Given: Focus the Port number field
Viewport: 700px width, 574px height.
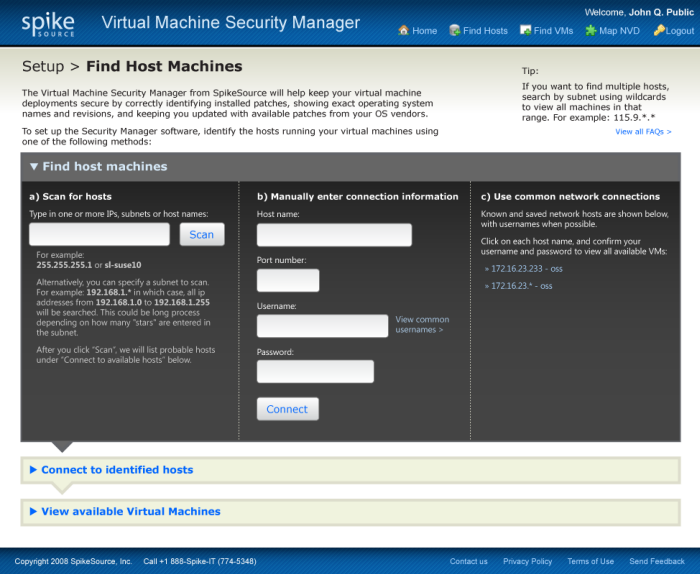Looking at the screenshot, I should 288,280.
